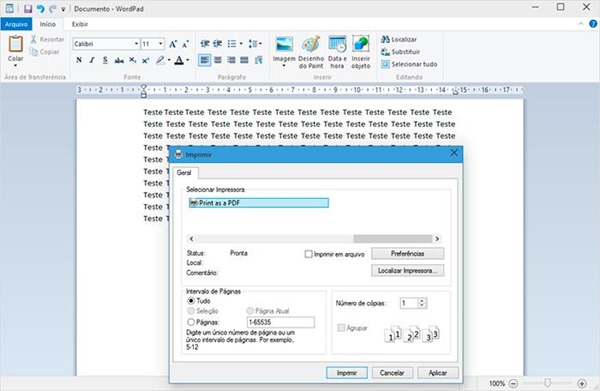Select the Print as a PDF printer
The height and width of the screenshot is (391, 600).
(x=259, y=203)
